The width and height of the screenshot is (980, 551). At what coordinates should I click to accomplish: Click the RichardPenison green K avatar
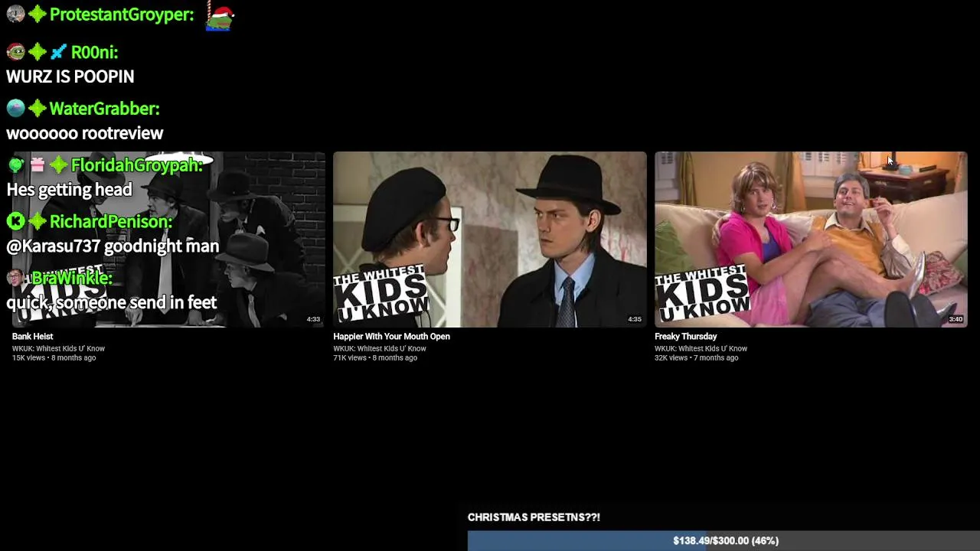pyautogui.click(x=15, y=221)
